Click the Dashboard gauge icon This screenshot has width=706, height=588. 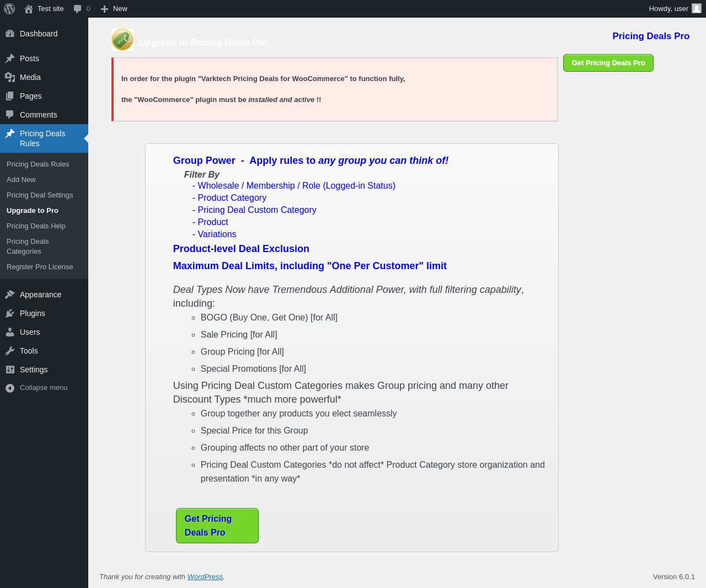pos(10,34)
